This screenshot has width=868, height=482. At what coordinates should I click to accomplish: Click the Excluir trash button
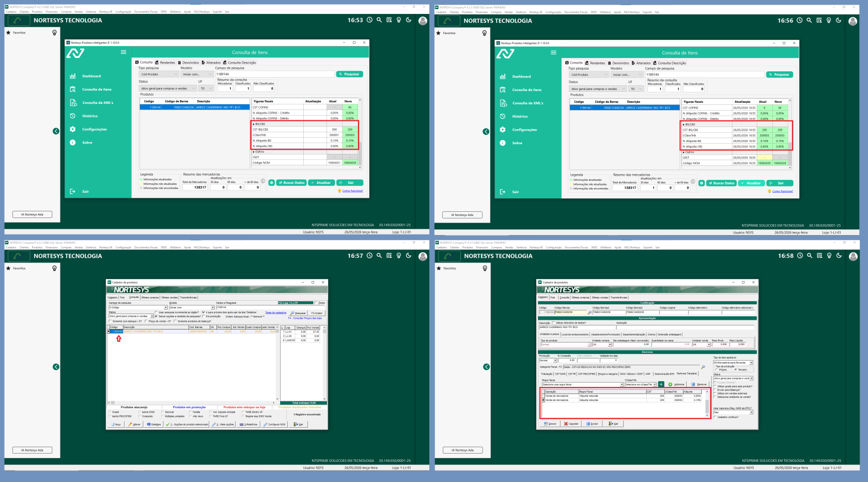(592, 424)
